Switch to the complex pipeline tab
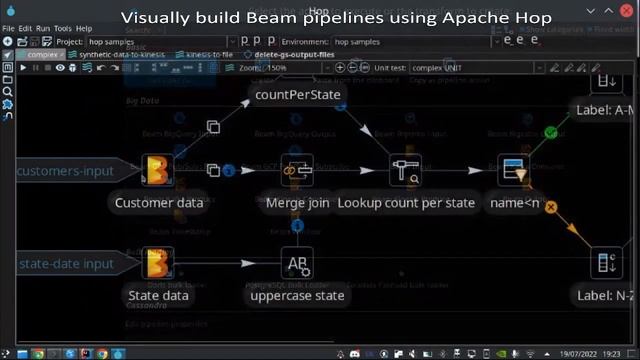This screenshot has height=360, width=640. [40, 55]
